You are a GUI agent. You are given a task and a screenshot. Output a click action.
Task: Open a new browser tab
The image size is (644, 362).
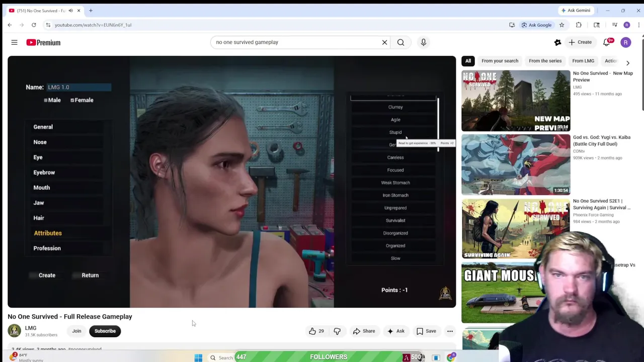pos(91,11)
